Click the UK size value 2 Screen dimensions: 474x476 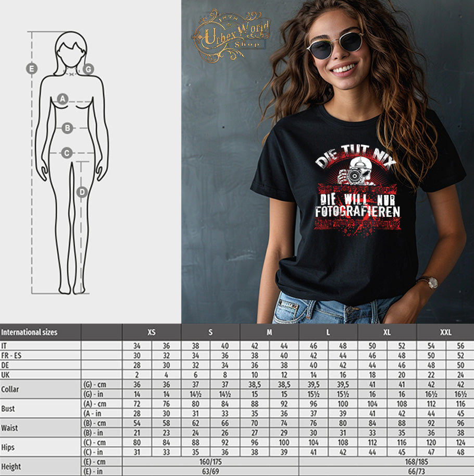[x=137, y=375]
